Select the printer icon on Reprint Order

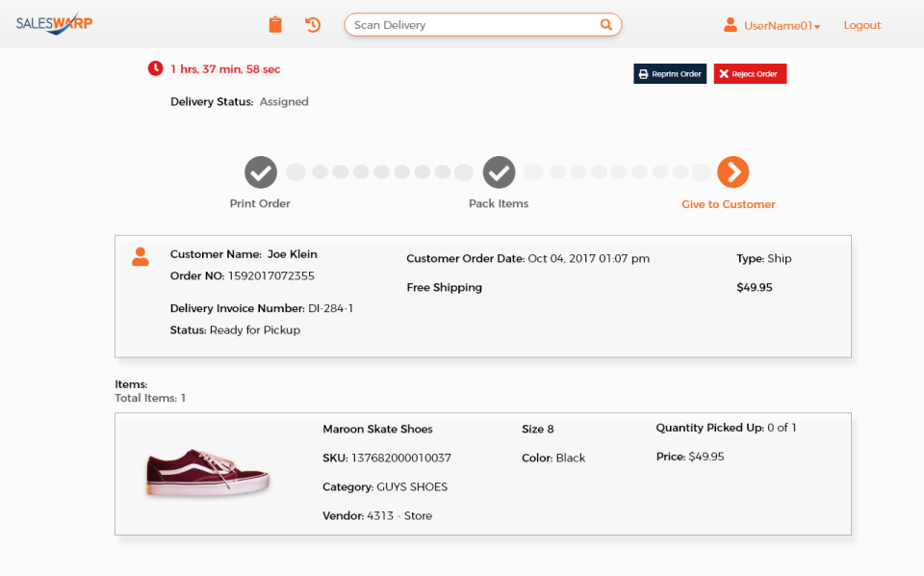tap(642, 73)
